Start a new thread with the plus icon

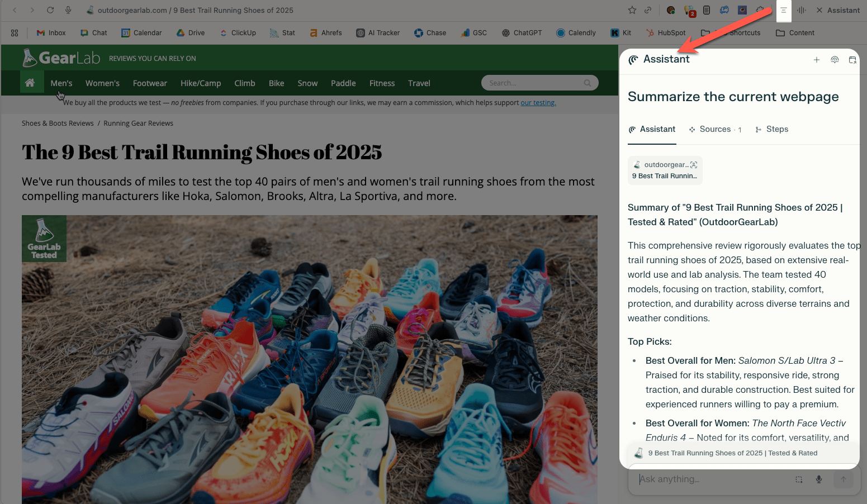pyautogui.click(x=817, y=60)
